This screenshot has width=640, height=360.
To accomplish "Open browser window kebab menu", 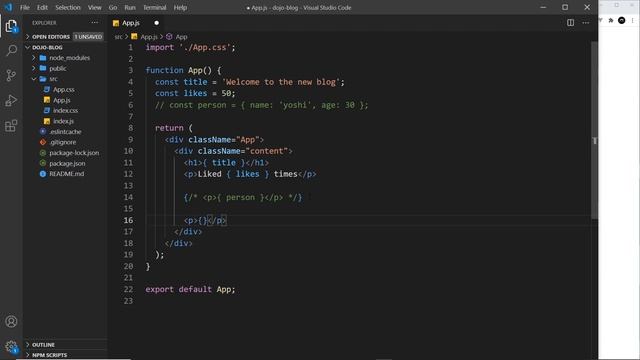I will pyautogui.click(x=633, y=20).
